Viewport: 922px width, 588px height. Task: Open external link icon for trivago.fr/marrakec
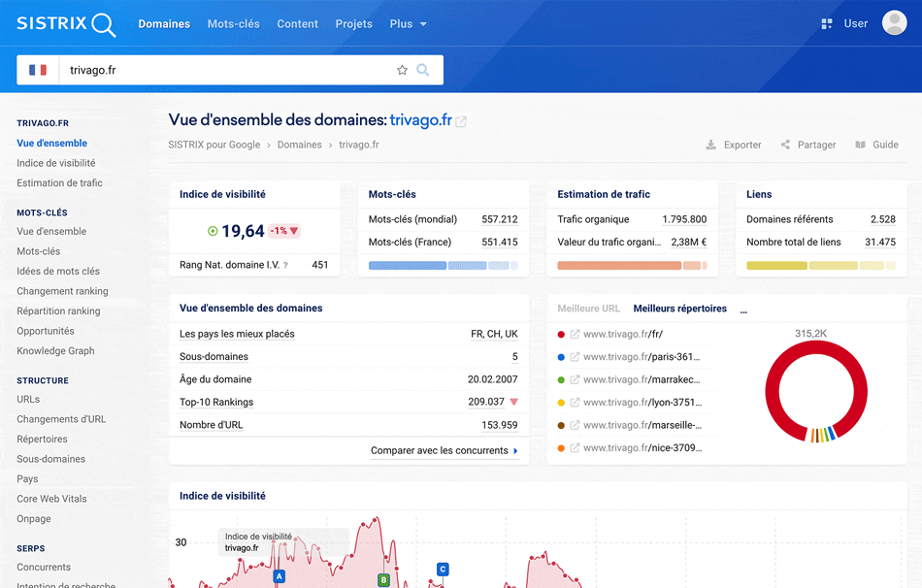576,379
